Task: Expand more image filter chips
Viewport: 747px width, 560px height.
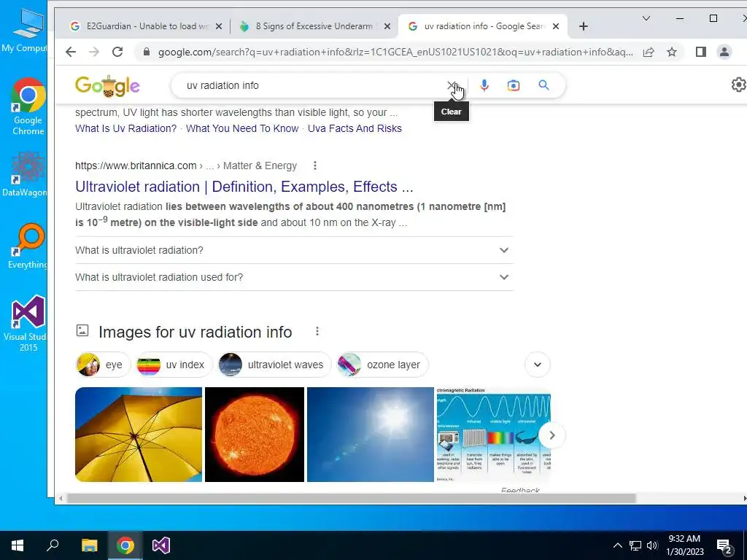Action: [x=538, y=365]
